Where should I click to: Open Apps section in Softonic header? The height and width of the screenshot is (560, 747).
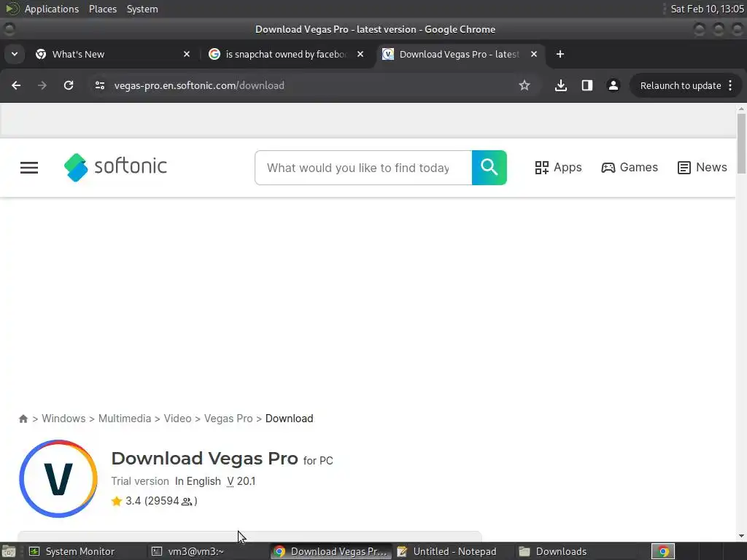558,168
